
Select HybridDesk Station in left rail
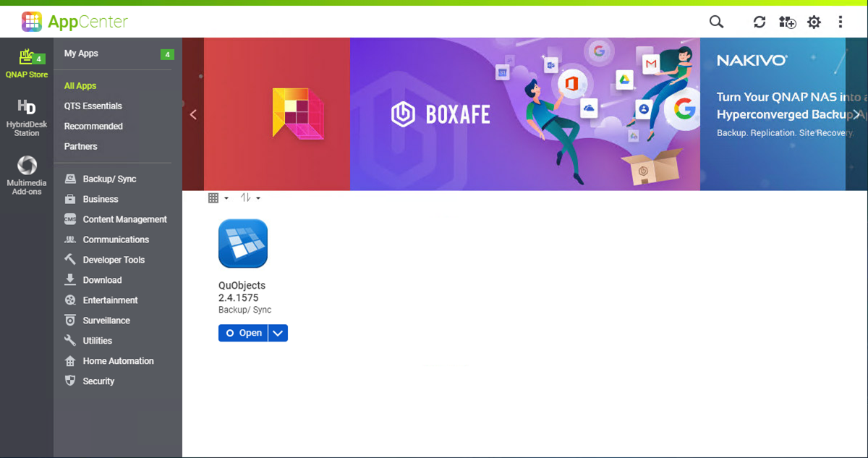point(27,117)
